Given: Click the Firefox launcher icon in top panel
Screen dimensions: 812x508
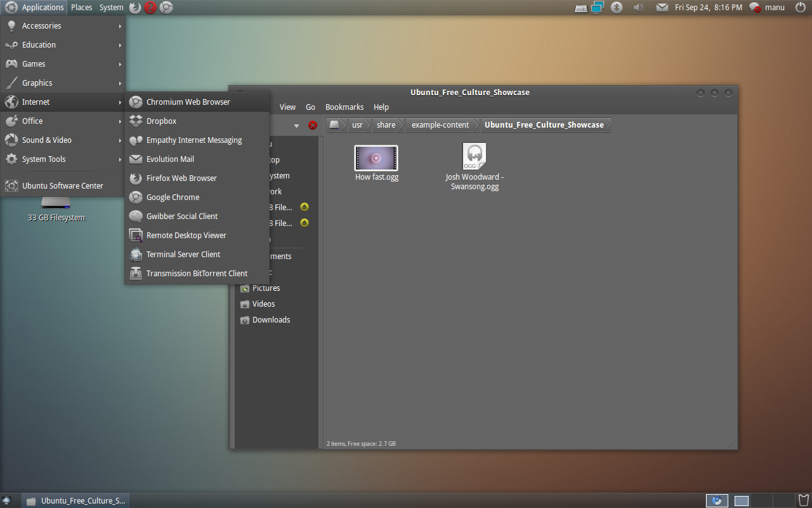Looking at the screenshot, I should pos(135,8).
